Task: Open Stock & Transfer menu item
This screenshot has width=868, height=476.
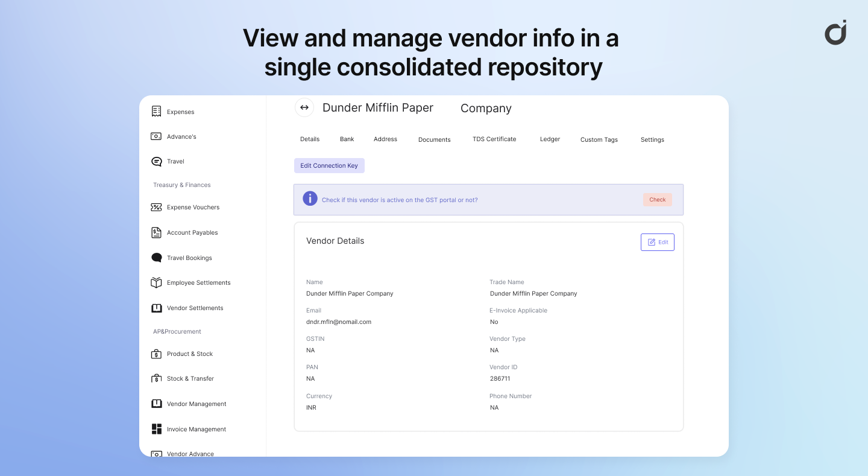Action: pyautogui.click(x=190, y=378)
